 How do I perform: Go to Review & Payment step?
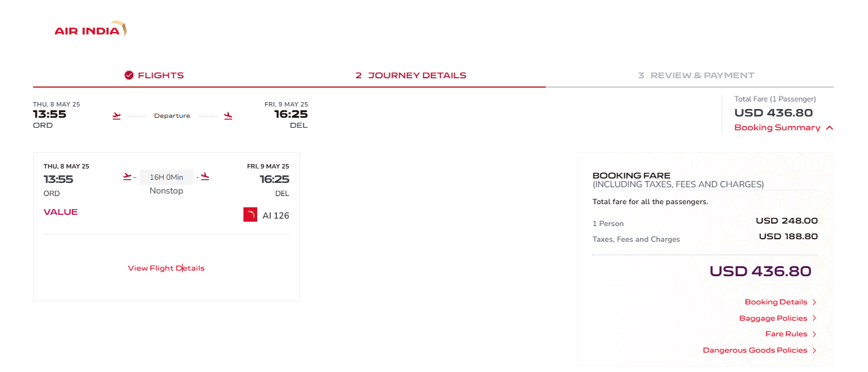coord(696,75)
